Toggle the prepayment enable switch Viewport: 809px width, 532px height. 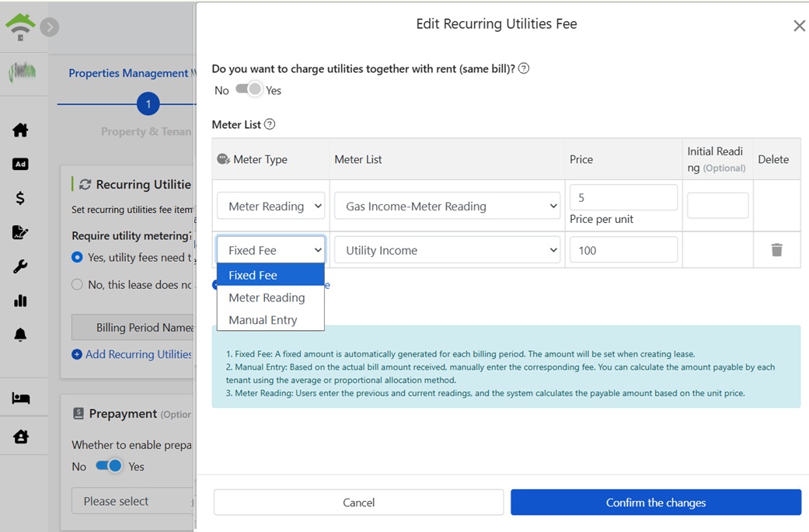(x=109, y=466)
